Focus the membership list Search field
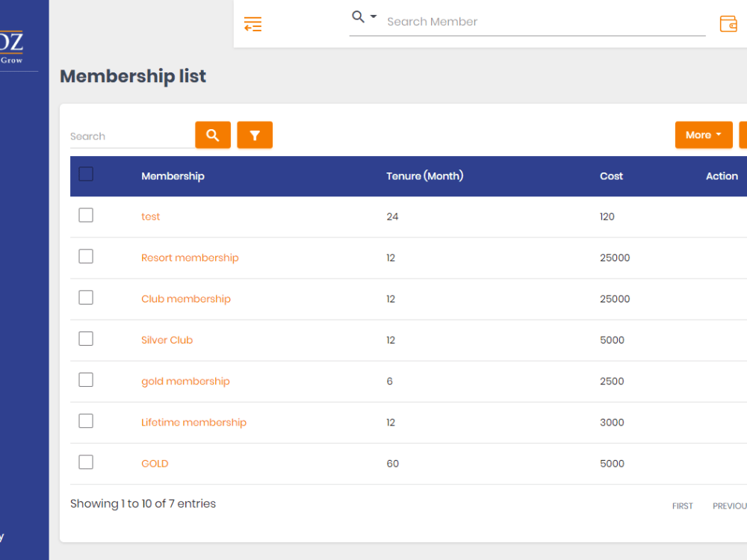This screenshot has height=560, width=747. [132, 136]
